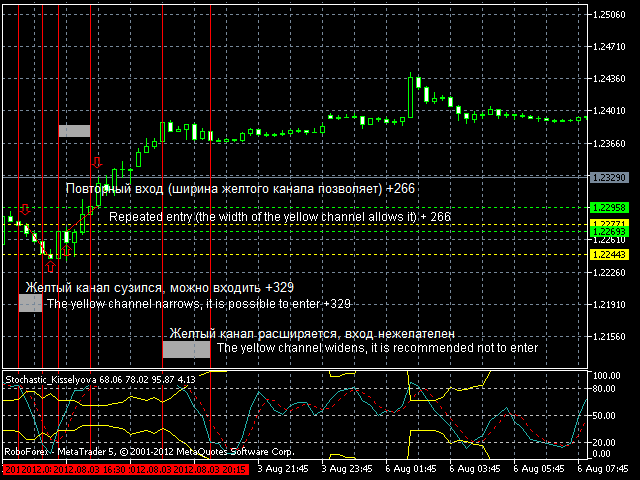Click the 1.24360 price scale value
The width and height of the screenshot is (640, 480).
[x=609, y=78]
